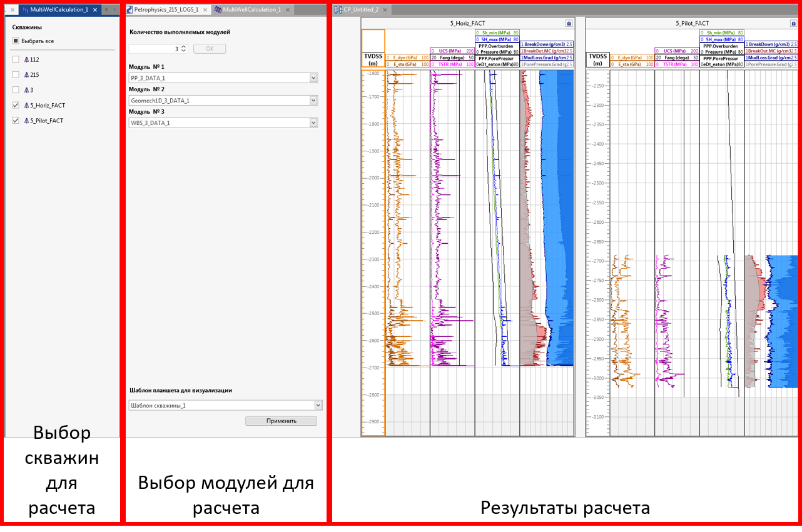Image resolution: width=802 pixels, height=532 pixels.
Task: Uncheck the 5_Pilot_FACT checkbox
Action: point(16,121)
